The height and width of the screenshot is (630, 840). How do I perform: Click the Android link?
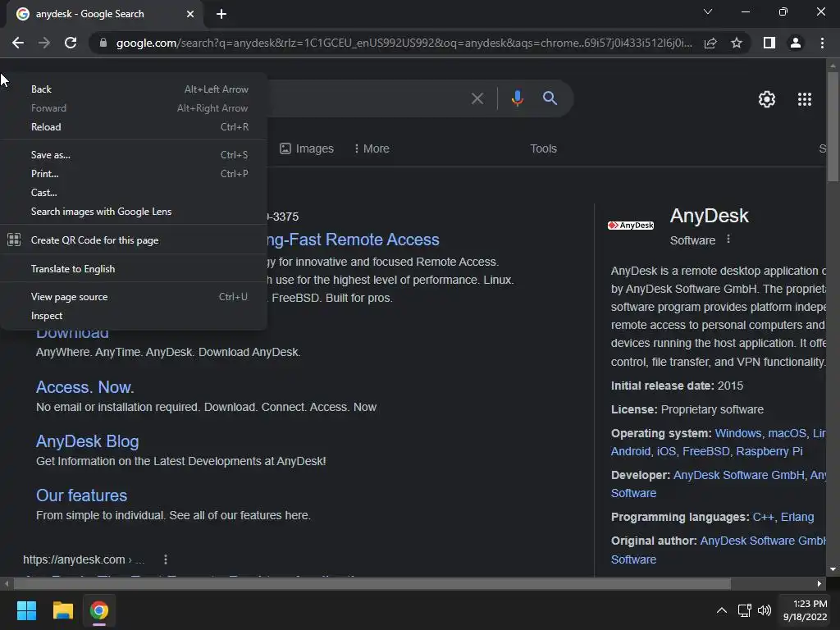pyautogui.click(x=631, y=451)
